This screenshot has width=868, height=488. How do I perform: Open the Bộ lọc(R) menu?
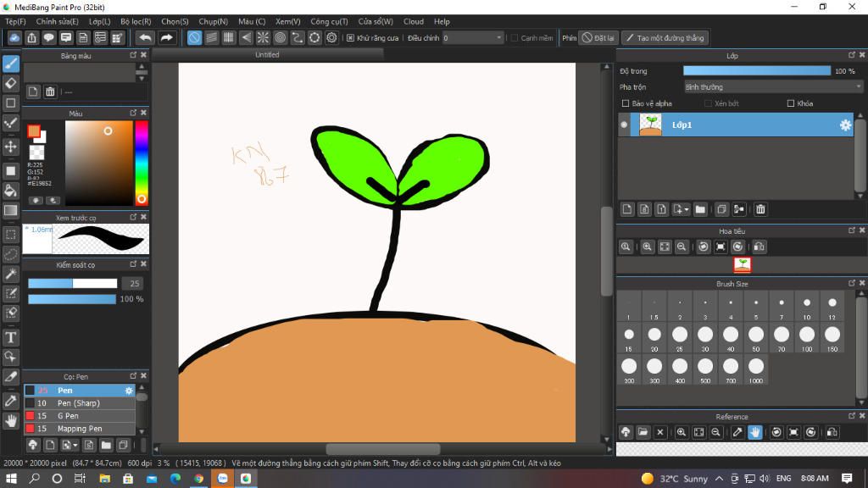click(136, 21)
